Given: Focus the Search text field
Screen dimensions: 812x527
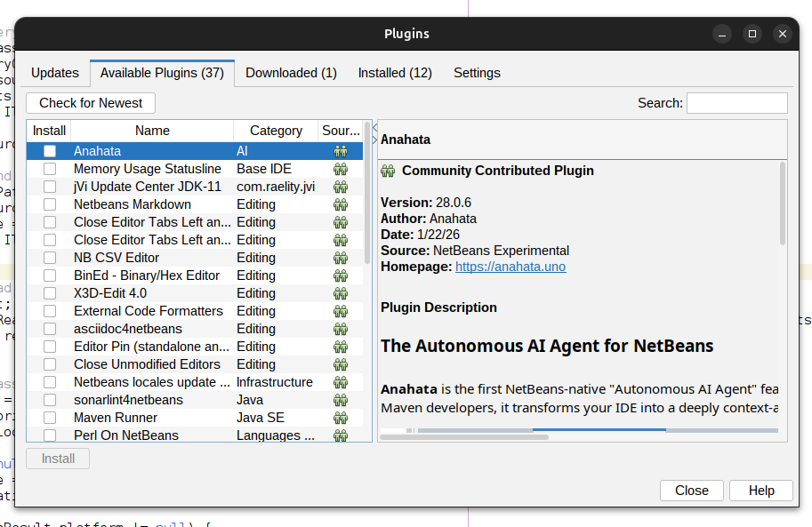Looking at the screenshot, I should pos(736,103).
